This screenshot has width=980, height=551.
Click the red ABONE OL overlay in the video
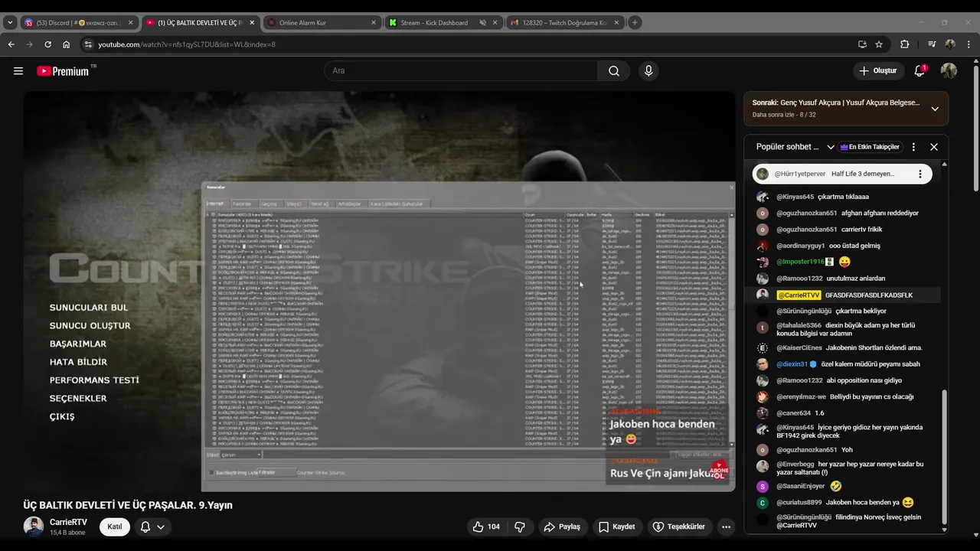(x=718, y=470)
